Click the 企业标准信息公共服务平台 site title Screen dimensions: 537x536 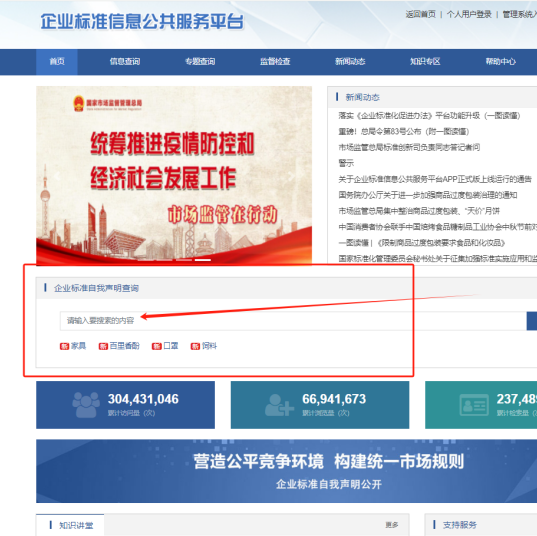[x=142, y=22]
